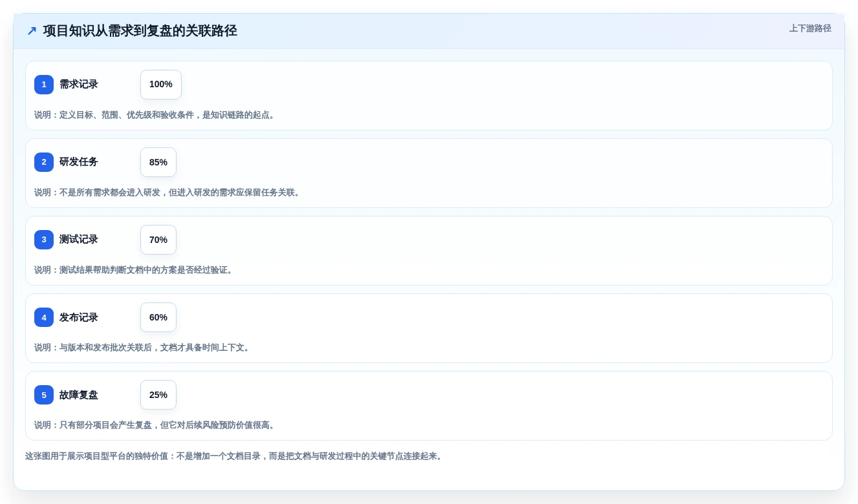The width and height of the screenshot is (858, 504).
Task: Click the footer note starting 这张图用于展示
Action: 235,456
